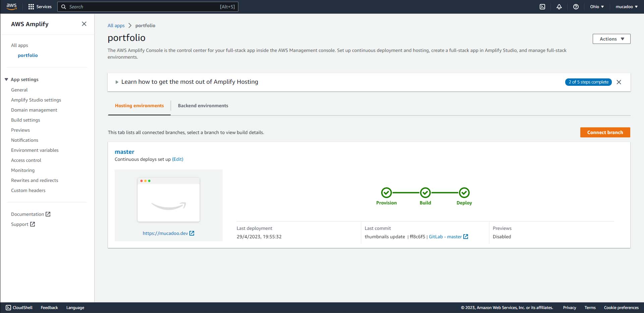Open Domain management

point(34,110)
